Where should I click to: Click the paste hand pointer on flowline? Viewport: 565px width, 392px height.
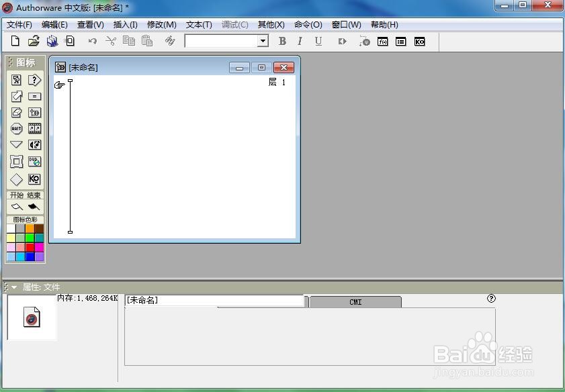59,85
